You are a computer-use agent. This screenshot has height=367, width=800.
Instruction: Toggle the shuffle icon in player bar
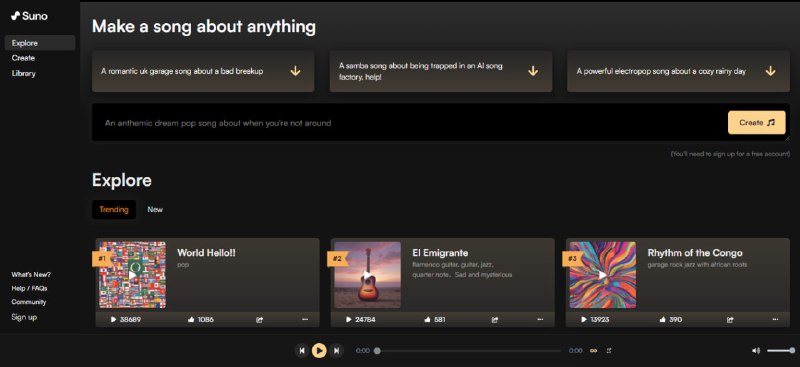(x=609, y=351)
